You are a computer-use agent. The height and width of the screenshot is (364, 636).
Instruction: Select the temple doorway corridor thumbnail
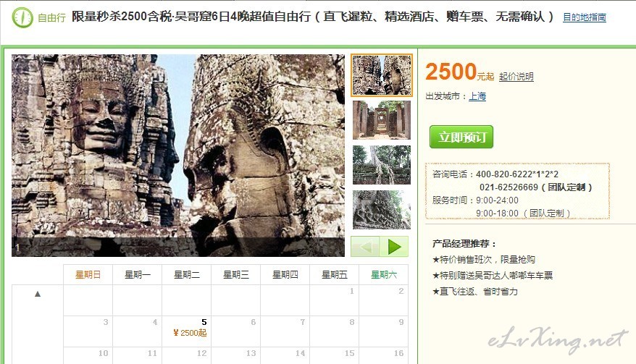click(x=381, y=120)
